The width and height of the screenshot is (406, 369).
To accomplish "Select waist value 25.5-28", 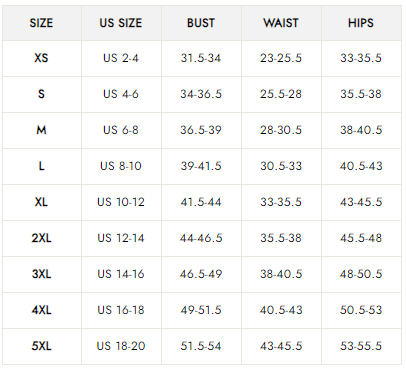I will click(x=281, y=94).
